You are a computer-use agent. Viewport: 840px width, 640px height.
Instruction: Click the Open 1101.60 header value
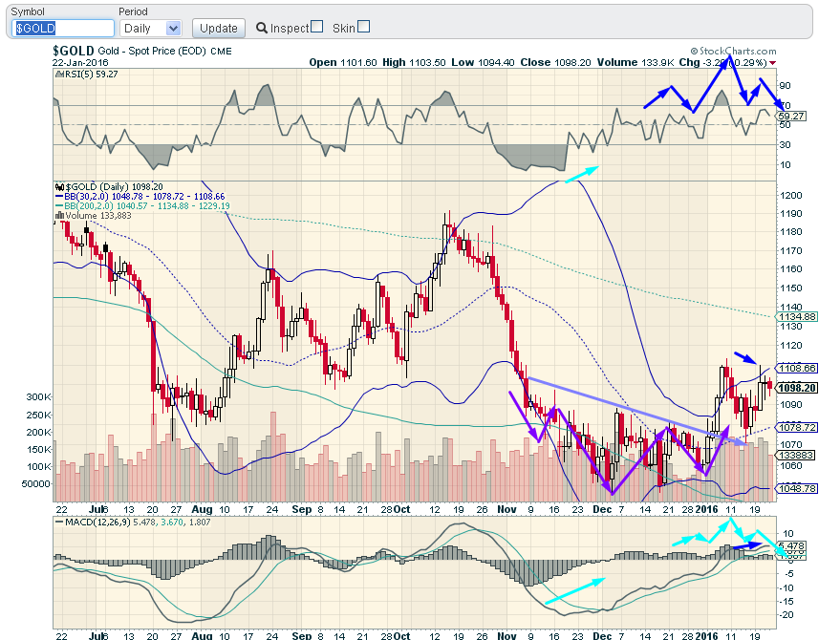[343, 62]
